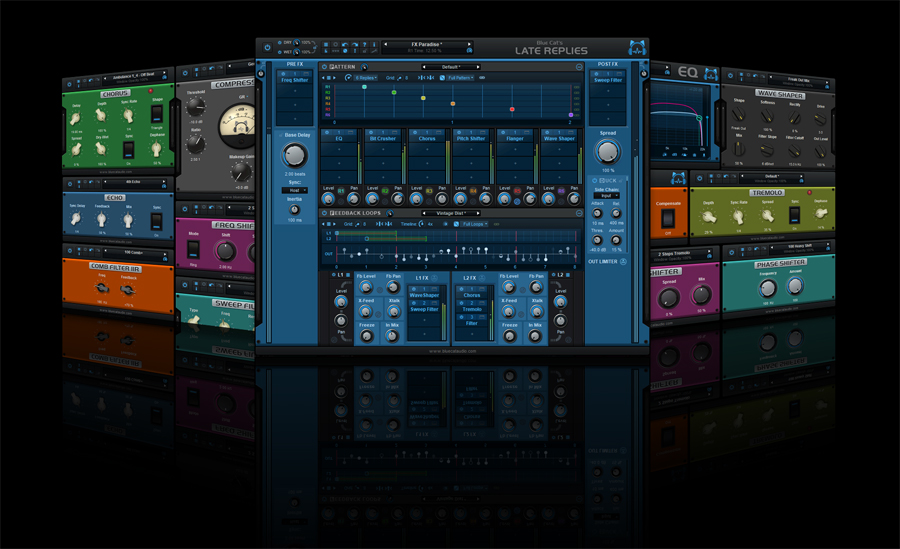
Task: Click the L2 FX smiley icon
Action: 483,278
